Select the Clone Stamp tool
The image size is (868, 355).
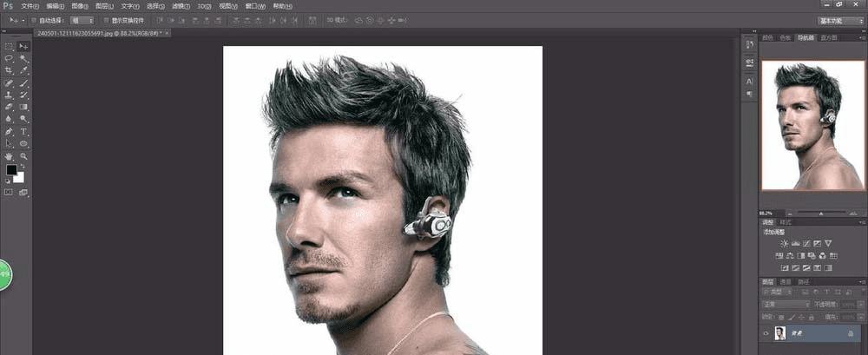(9, 95)
